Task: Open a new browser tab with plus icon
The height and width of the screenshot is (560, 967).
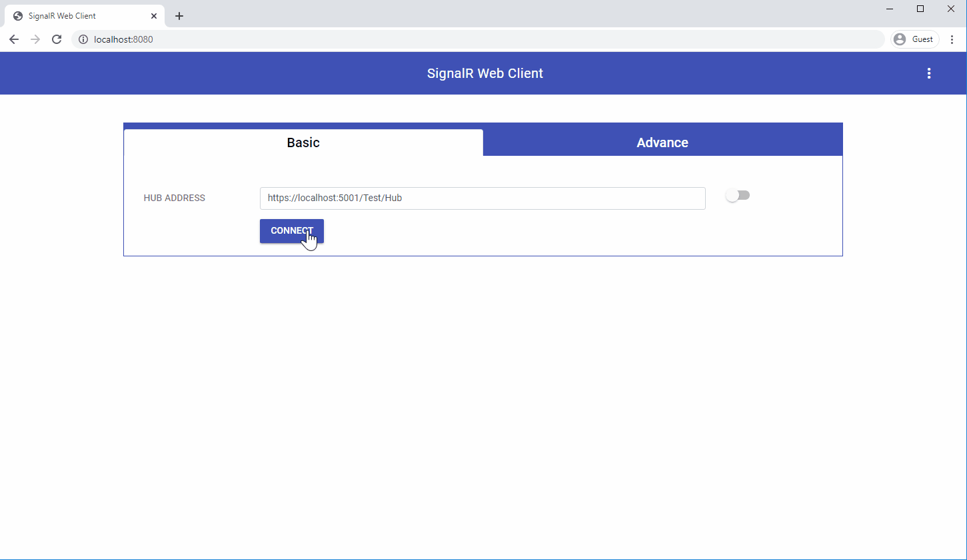Action: (x=179, y=16)
